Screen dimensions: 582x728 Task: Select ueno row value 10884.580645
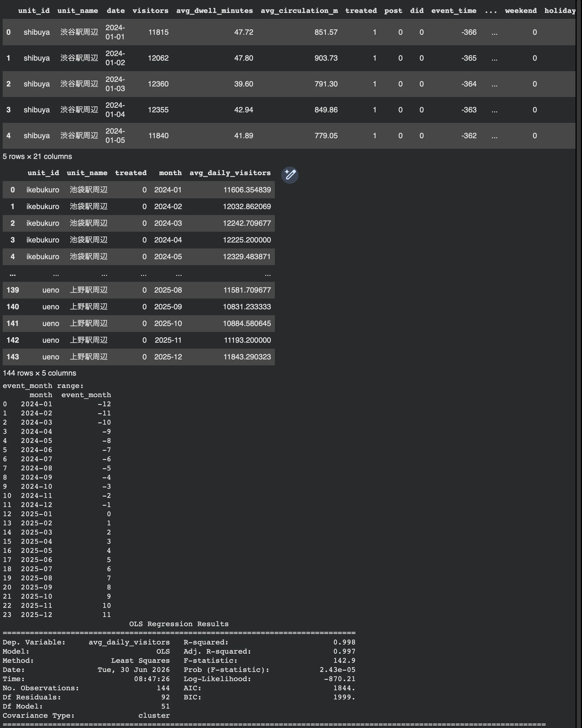point(247,324)
